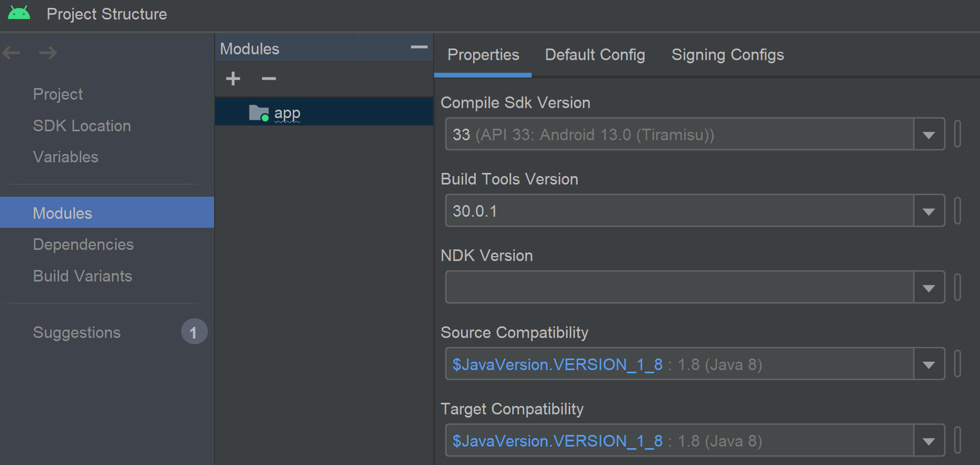Open the Variables section
The image size is (980, 465).
65,157
